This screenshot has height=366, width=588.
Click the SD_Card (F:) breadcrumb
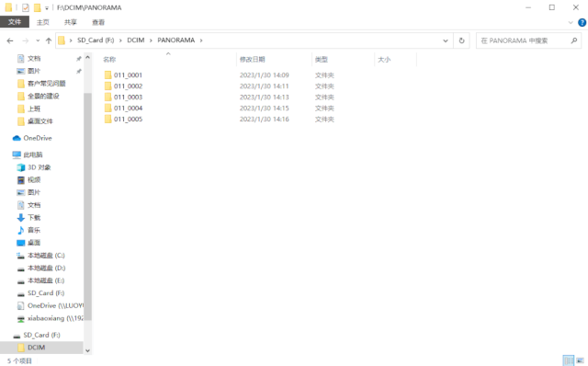(x=96, y=40)
